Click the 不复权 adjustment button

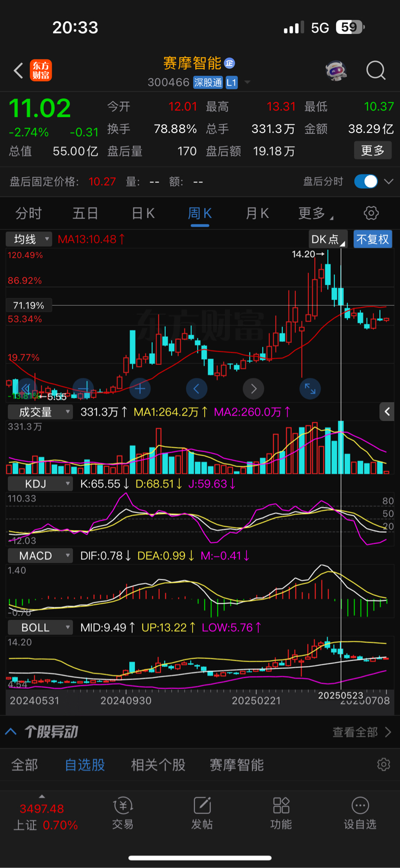click(x=372, y=239)
